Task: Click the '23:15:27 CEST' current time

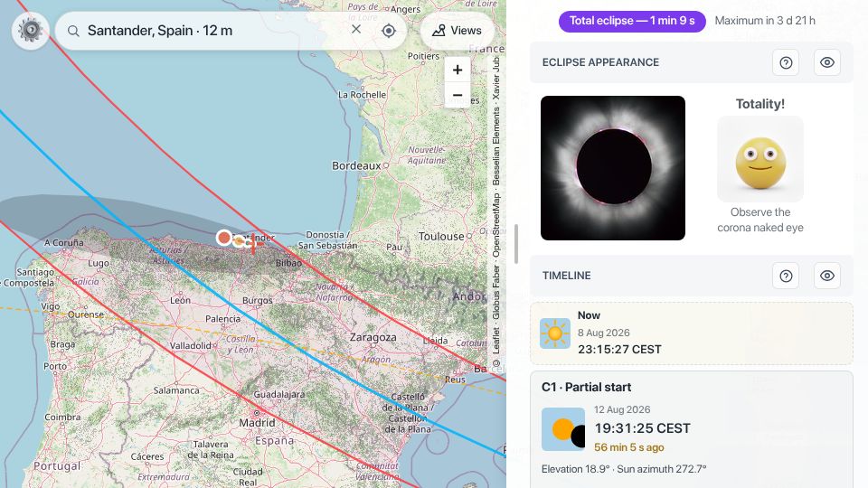Action: 619,350
